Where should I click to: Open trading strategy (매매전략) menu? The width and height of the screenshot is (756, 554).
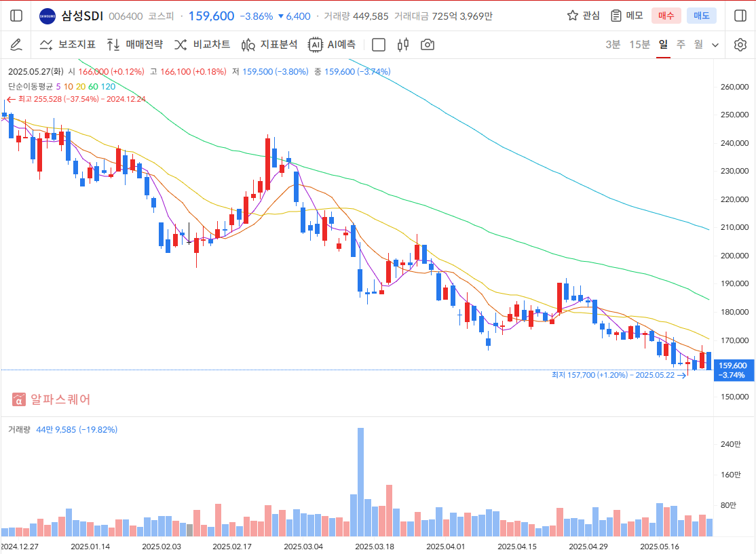[135, 45]
